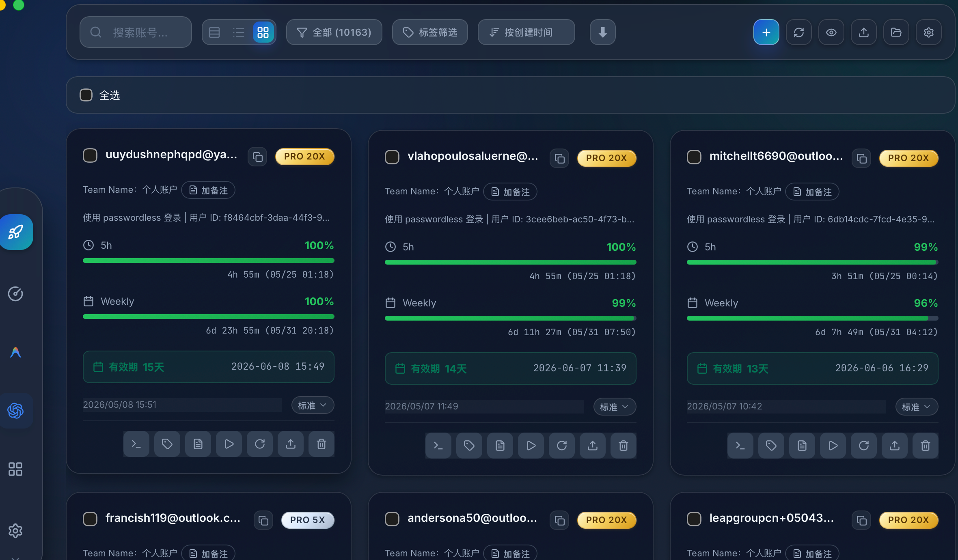The width and height of the screenshot is (958, 560).
Task: Open the 按创建时间 sort dropdown
Action: (x=526, y=32)
